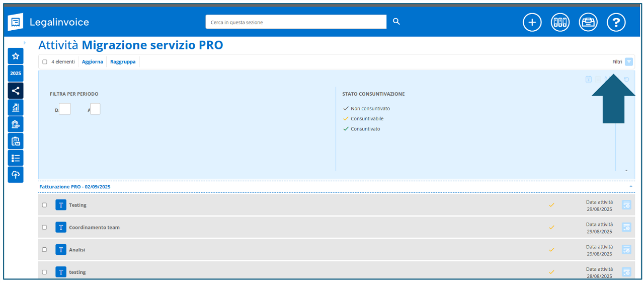This screenshot has height=283, width=644.
Task: Select the share icon in sidebar
Action: [16, 91]
